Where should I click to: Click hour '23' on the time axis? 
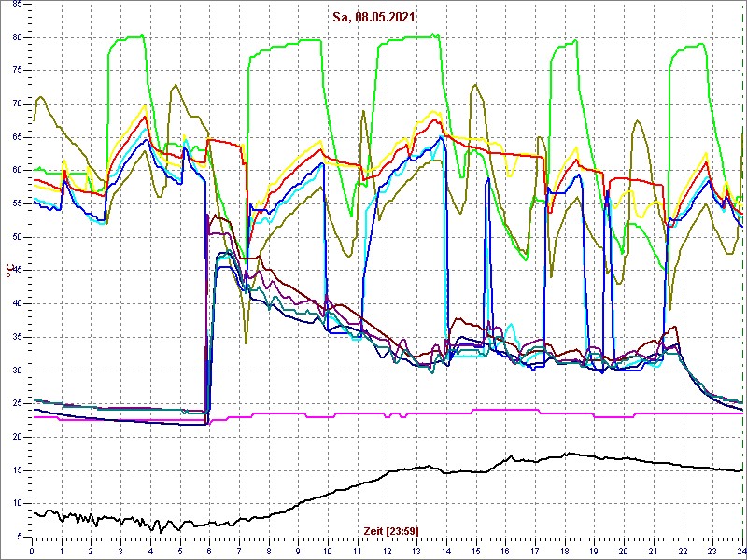pyautogui.click(x=712, y=551)
